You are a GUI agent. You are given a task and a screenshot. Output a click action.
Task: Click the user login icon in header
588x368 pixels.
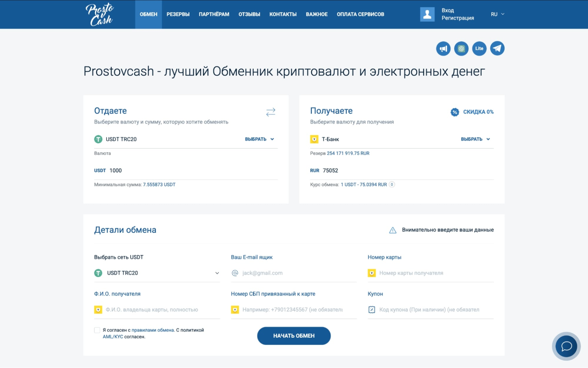coord(427,14)
